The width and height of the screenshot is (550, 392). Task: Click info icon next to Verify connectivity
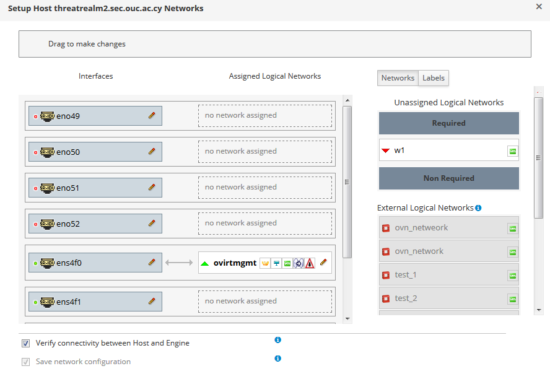point(277,340)
